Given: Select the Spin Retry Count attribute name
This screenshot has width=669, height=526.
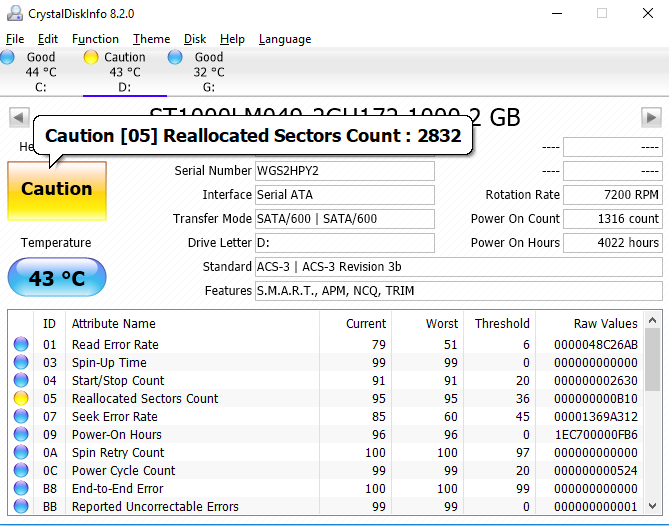Looking at the screenshot, I should [118, 453].
